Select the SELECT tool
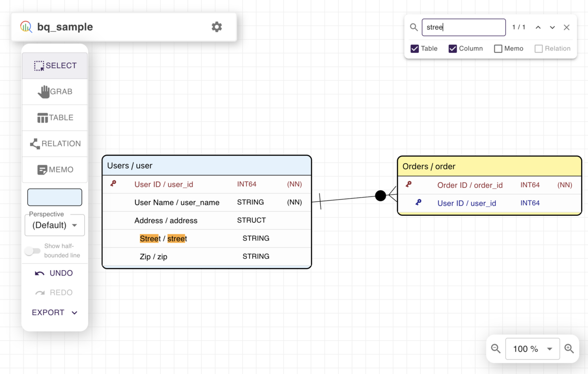Viewport: 588px width, 374px height. 55,66
